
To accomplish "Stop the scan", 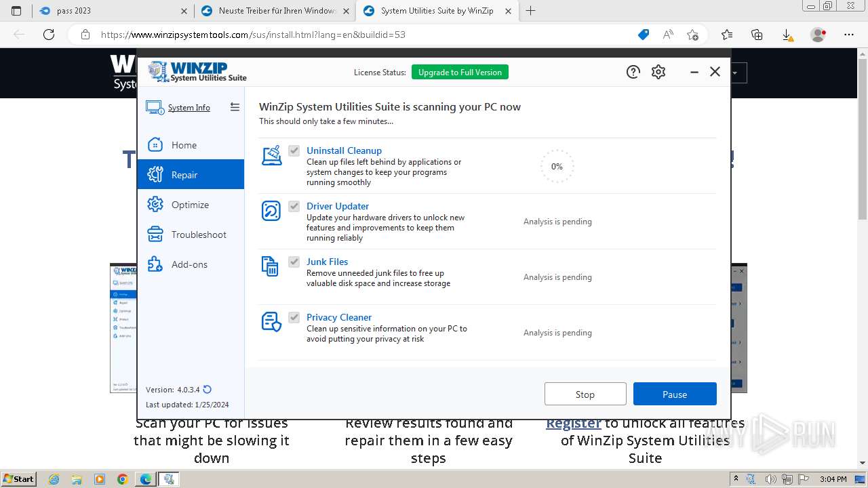I will (x=585, y=394).
